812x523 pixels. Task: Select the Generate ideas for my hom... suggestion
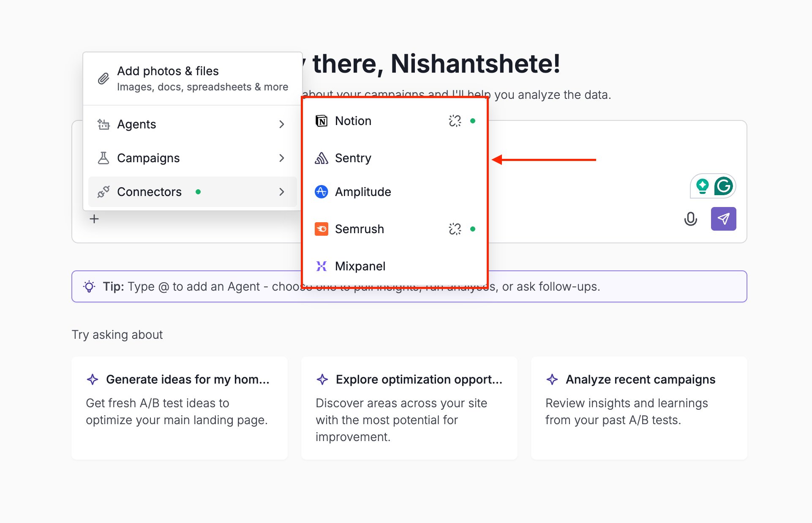click(180, 408)
